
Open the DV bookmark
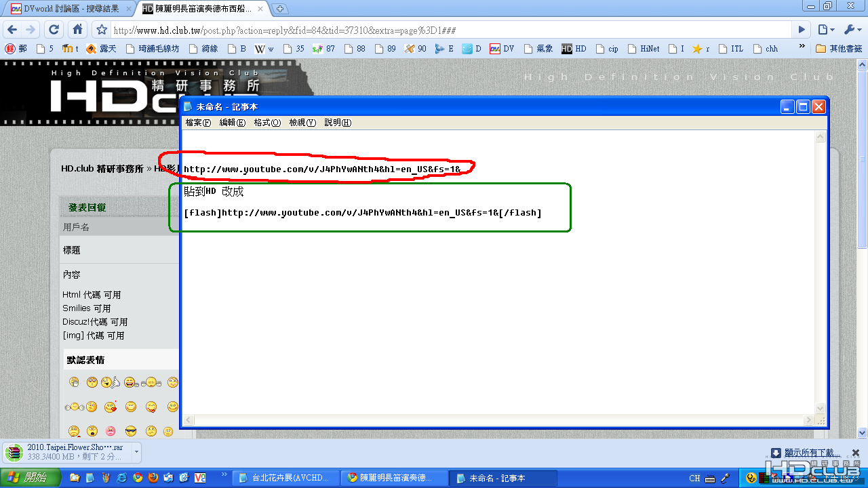502,49
